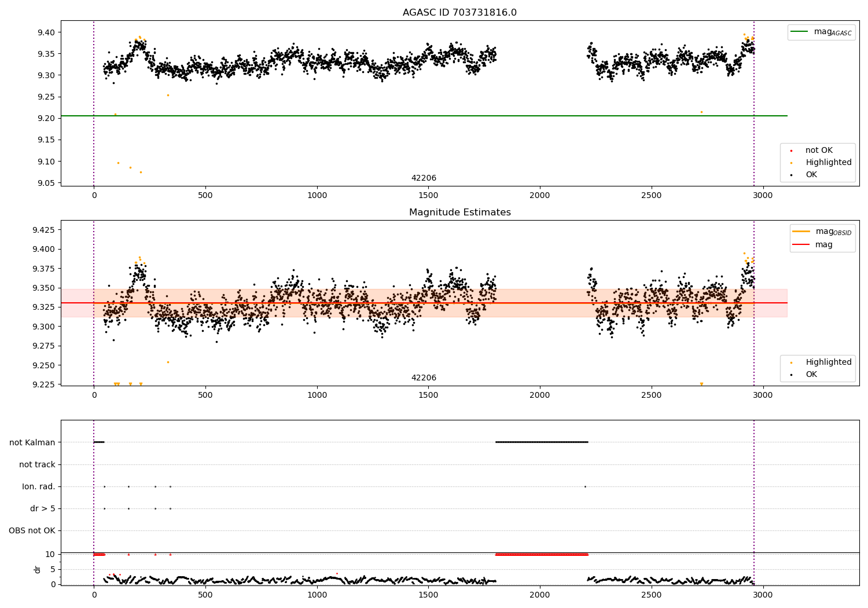Viewport: 868px width, 608px height.
Task: Click the "42206" label in Magnitude Estimates plot
Action: pos(424,378)
